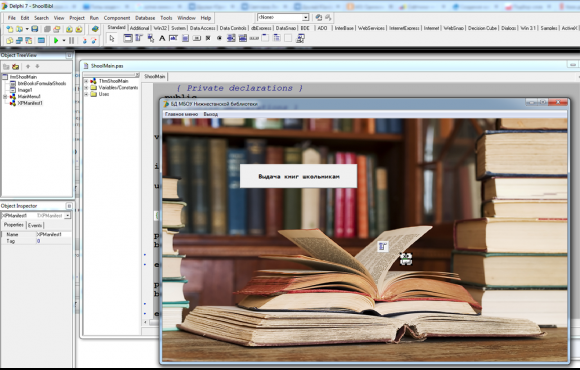Switch to Events tab in Object Inspector
Image resolution: width=580 pixels, height=370 pixels.
coord(35,225)
